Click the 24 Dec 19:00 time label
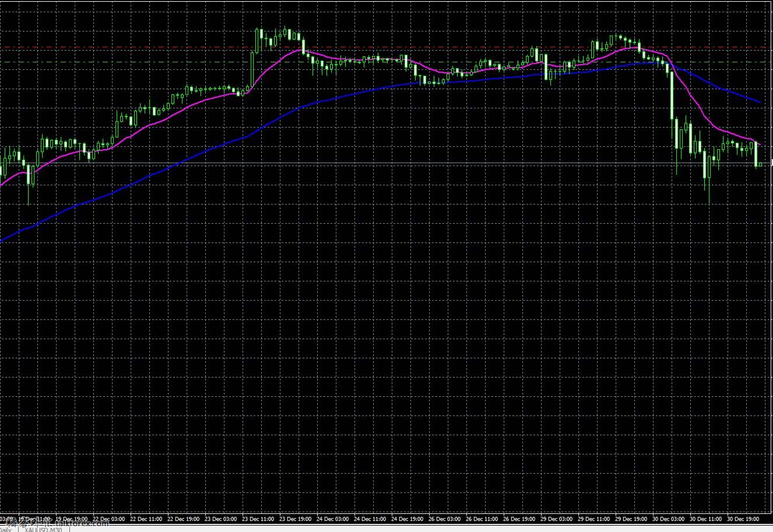The height and width of the screenshot is (532, 773). [x=407, y=519]
